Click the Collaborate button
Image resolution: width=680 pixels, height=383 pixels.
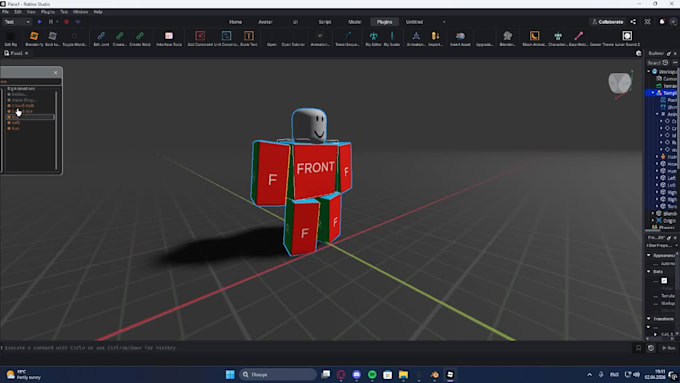click(608, 22)
